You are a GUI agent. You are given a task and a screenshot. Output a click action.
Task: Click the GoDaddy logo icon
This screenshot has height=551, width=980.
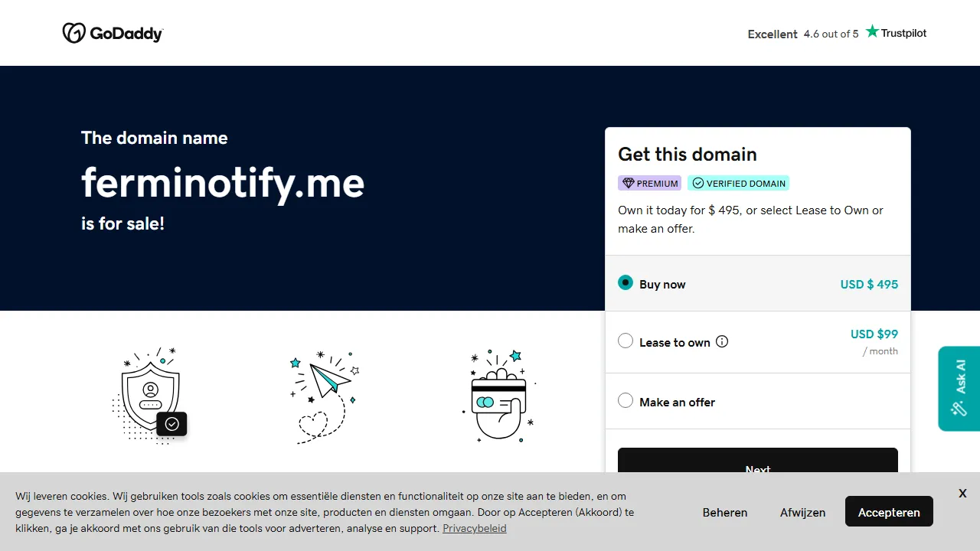pyautogui.click(x=73, y=32)
